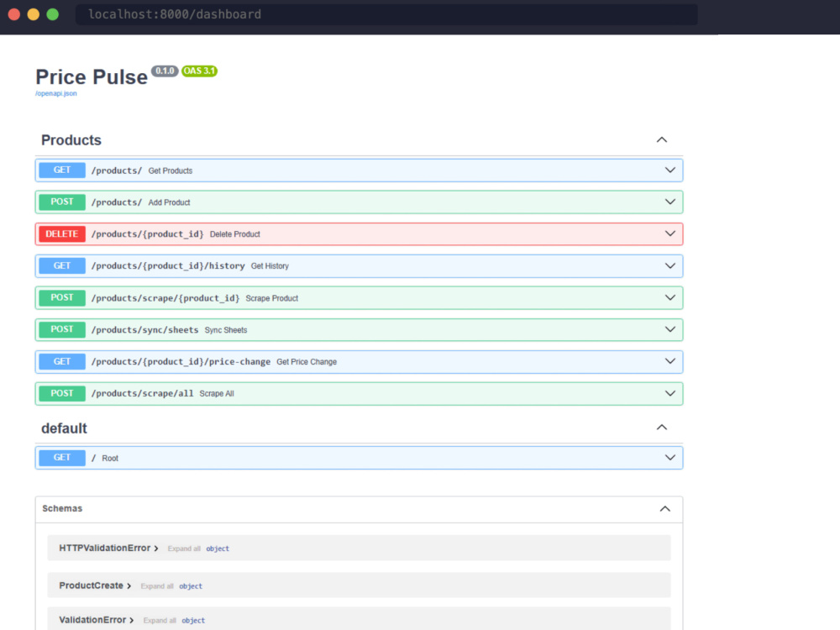Expand Scrape Product endpoint arrow
Image resolution: width=840 pixels, height=630 pixels.
[669, 298]
